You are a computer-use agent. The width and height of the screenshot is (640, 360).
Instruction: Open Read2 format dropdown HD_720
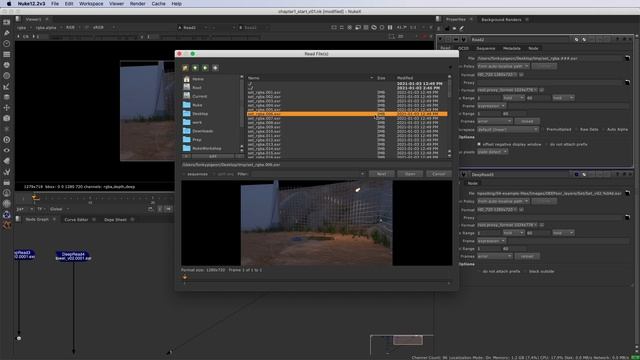click(497, 75)
